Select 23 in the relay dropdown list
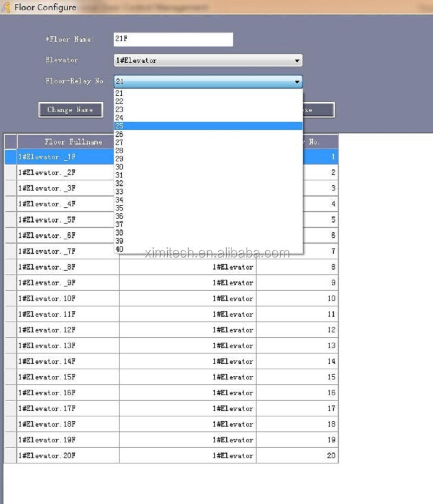Image resolution: width=433 pixels, height=504 pixels. click(x=208, y=109)
